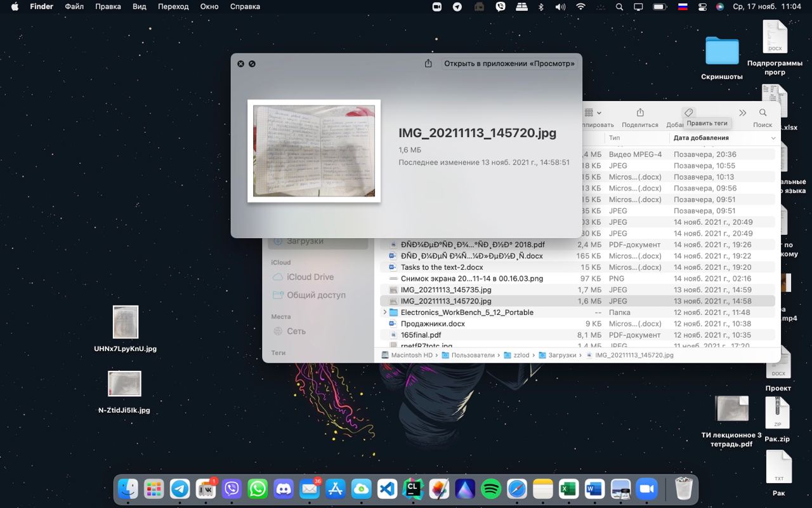This screenshot has height=508, width=812.
Task: Open the «Правка» menu
Action: coord(108,6)
